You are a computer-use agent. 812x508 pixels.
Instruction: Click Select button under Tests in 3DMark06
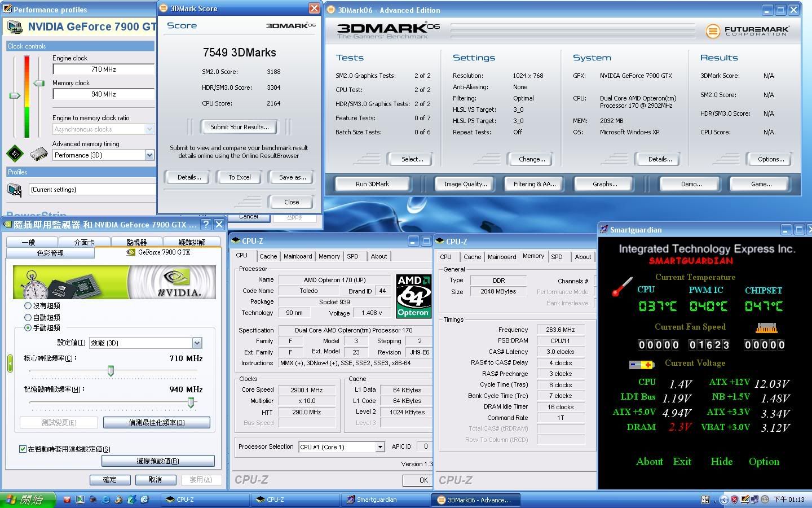tap(412, 159)
